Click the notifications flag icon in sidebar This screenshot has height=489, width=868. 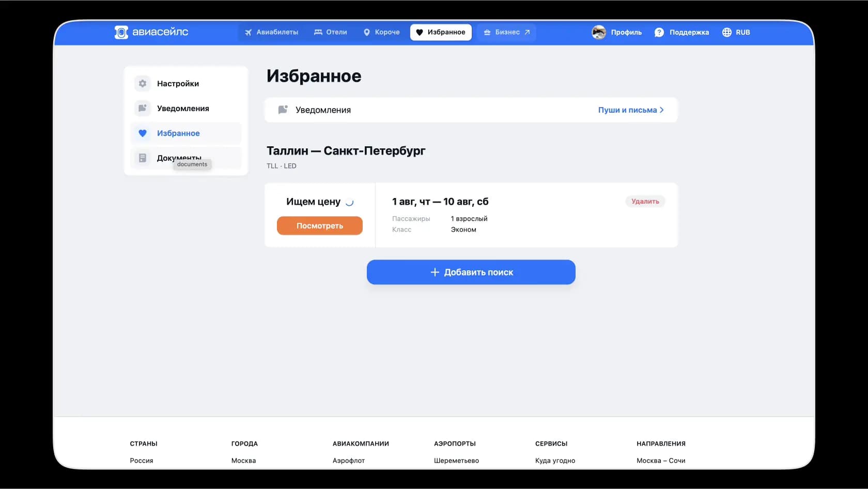[x=143, y=108]
